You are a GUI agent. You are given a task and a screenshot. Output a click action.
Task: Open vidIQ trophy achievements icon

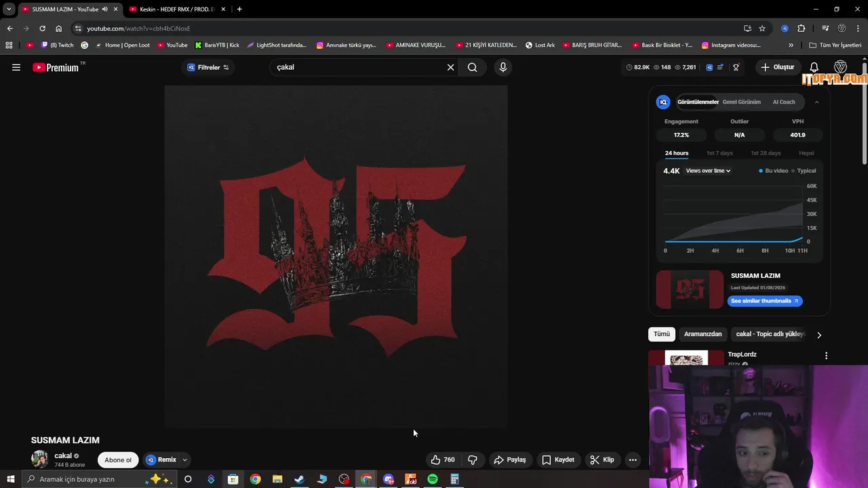[x=736, y=67]
